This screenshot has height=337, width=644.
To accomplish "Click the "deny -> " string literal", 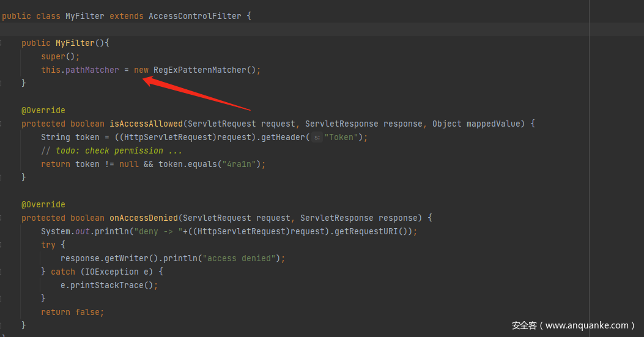I will coord(158,231).
